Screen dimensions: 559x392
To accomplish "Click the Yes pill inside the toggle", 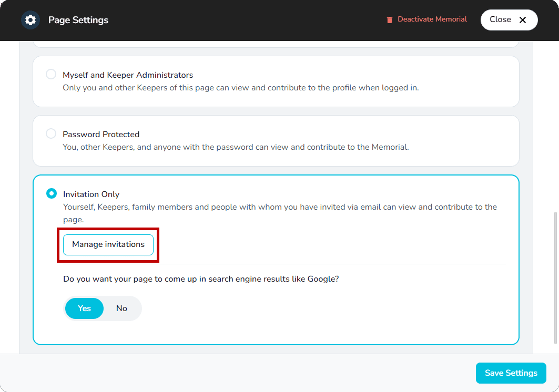I will coord(84,308).
